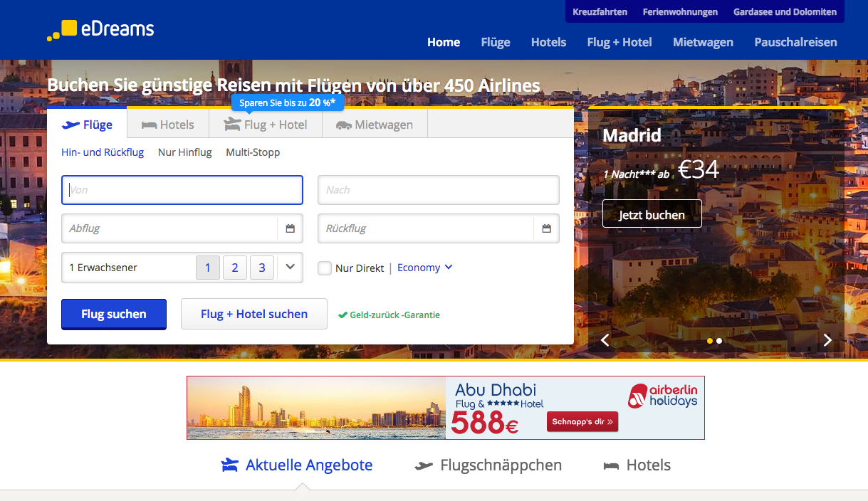Click the Rückflug date field
This screenshot has width=868, height=501.
click(x=439, y=228)
